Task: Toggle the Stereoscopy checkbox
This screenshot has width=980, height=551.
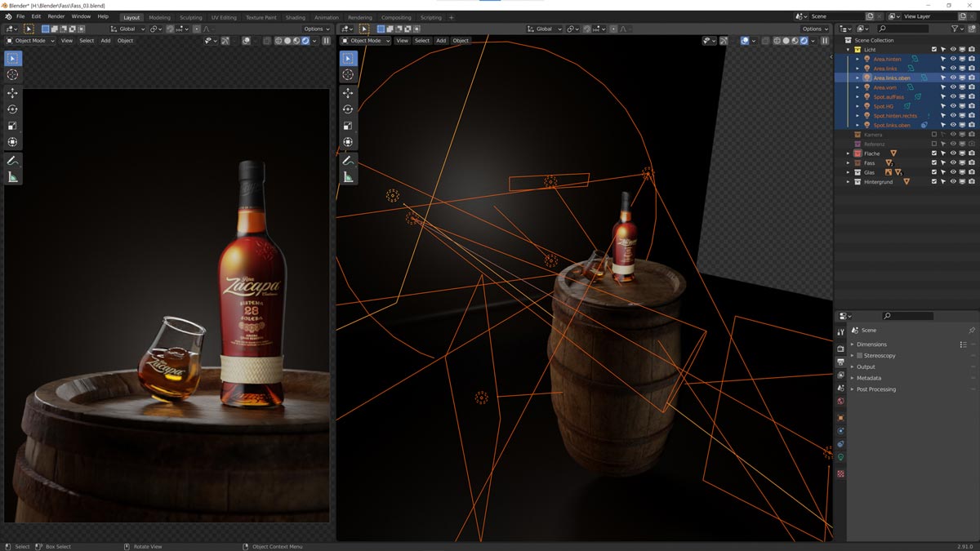Action: pyautogui.click(x=859, y=356)
